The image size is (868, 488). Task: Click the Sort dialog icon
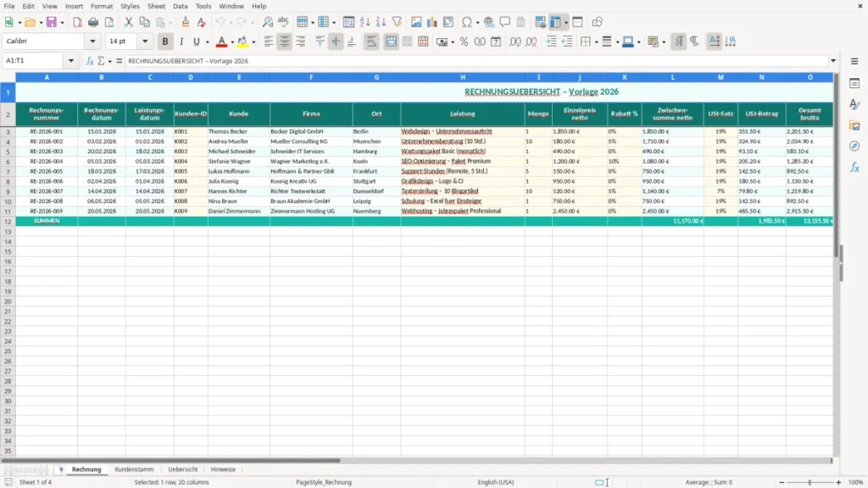[348, 22]
